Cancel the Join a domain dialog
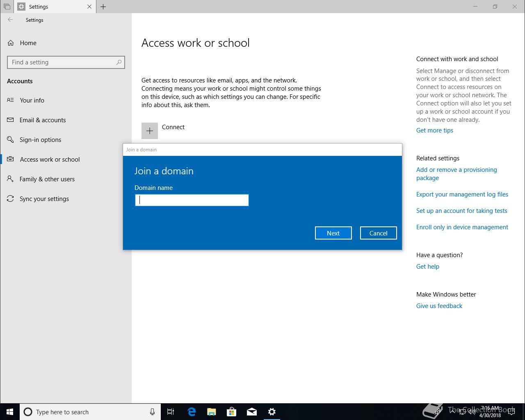Screen dimensions: 525x420 [x=378, y=233]
